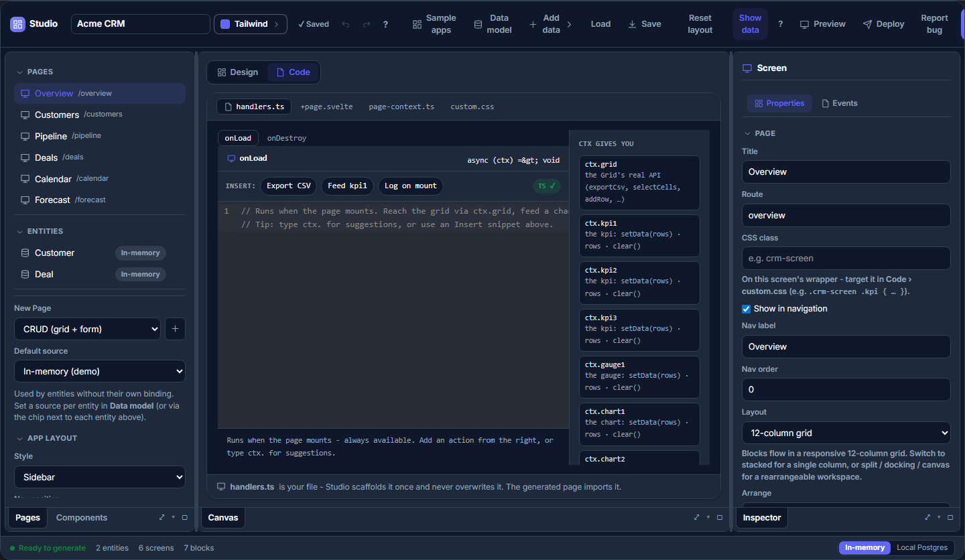Select the Deals page
Image resolution: width=965 pixels, height=560 pixels.
[x=100, y=157]
